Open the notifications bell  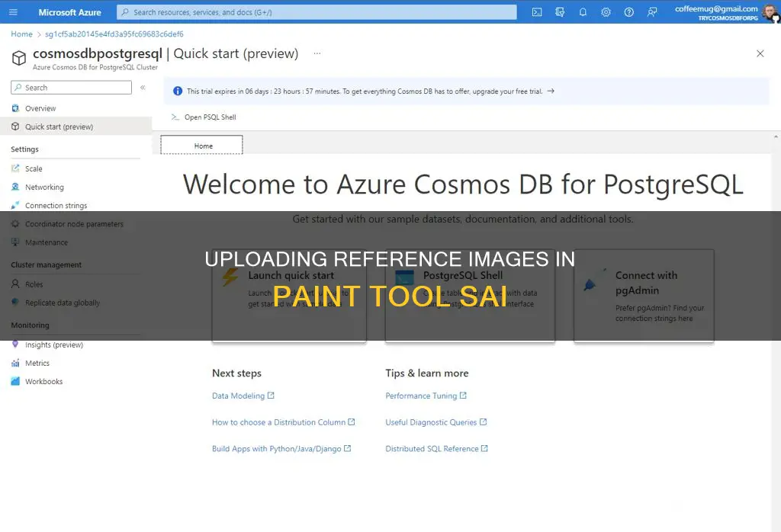click(x=583, y=12)
